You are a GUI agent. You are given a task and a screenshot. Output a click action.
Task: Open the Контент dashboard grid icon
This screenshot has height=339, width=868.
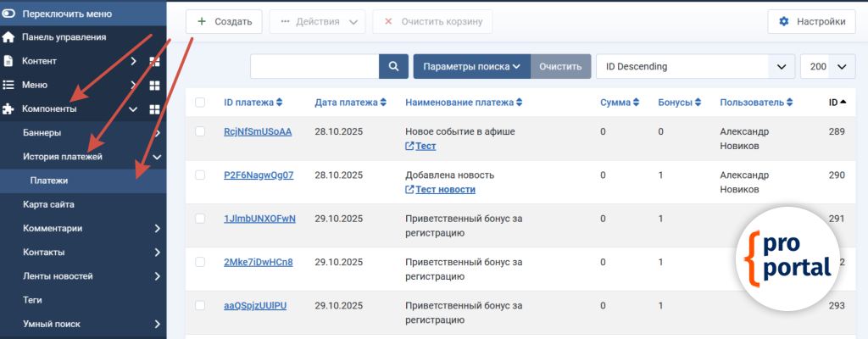pos(154,61)
